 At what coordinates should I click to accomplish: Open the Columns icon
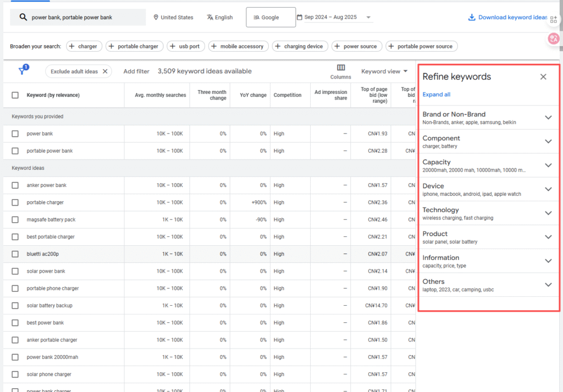coord(340,68)
